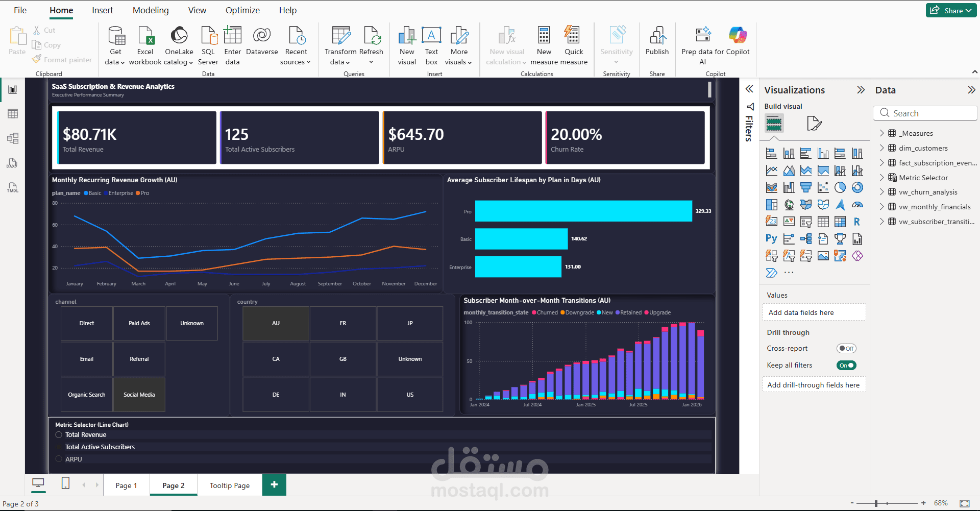Select Total Revenue radio option
Viewport: 980px width, 511px height.
59,435
